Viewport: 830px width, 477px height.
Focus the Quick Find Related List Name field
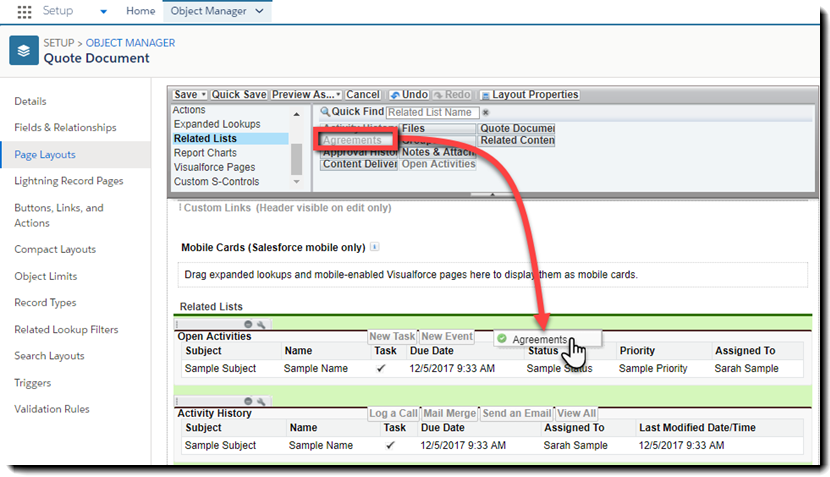tap(432, 112)
